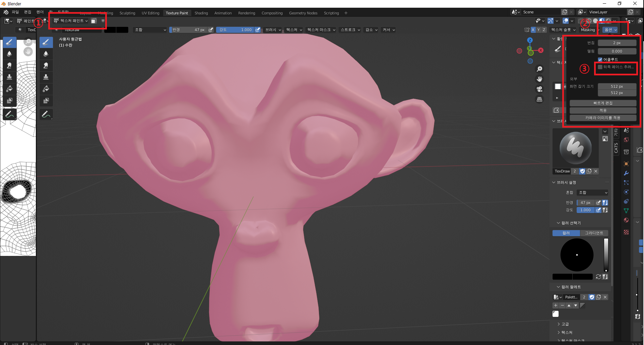
Task: Click radius pressure sensitivity pen icon in header
Action: tap(211, 30)
